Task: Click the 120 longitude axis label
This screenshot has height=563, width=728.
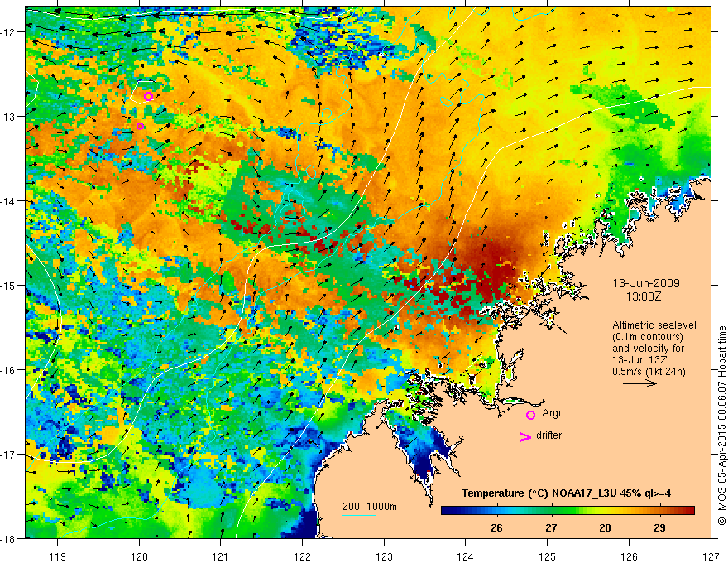Action: point(139,557)
